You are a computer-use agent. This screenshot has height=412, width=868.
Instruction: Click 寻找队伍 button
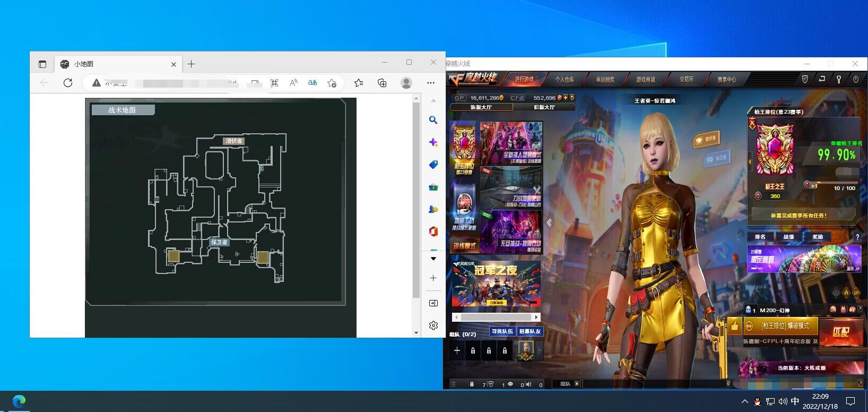[502, 331]
